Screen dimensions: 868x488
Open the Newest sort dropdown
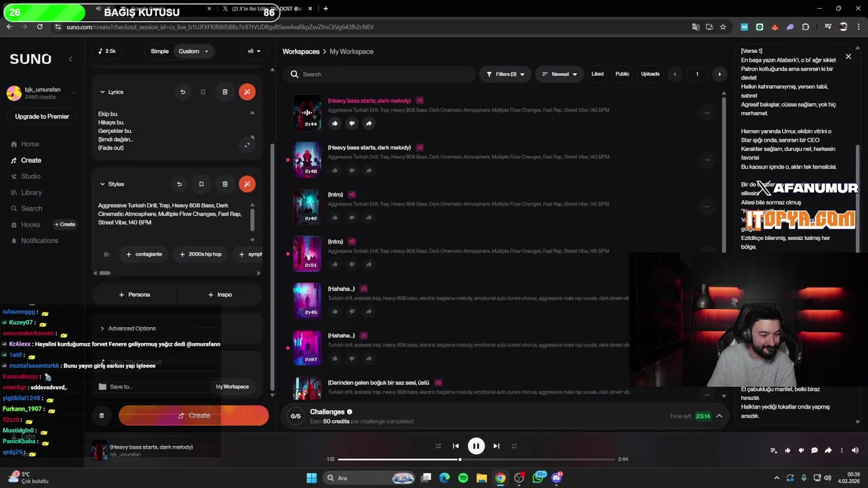(x=559, y=74)
